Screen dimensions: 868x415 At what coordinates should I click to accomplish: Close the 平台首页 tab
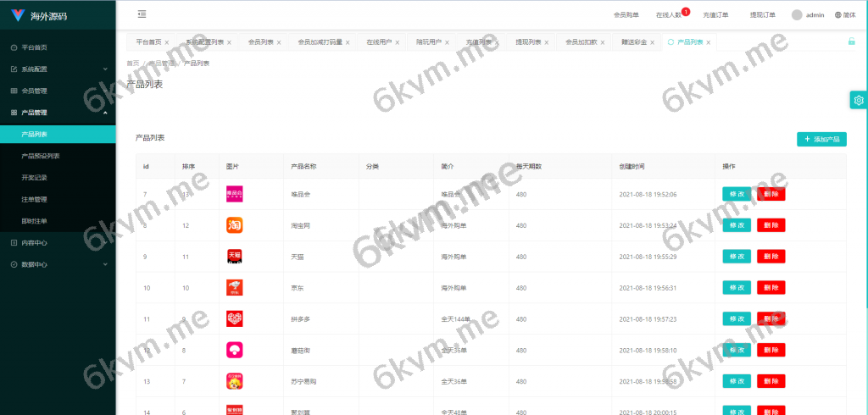[x=167, y=42]
